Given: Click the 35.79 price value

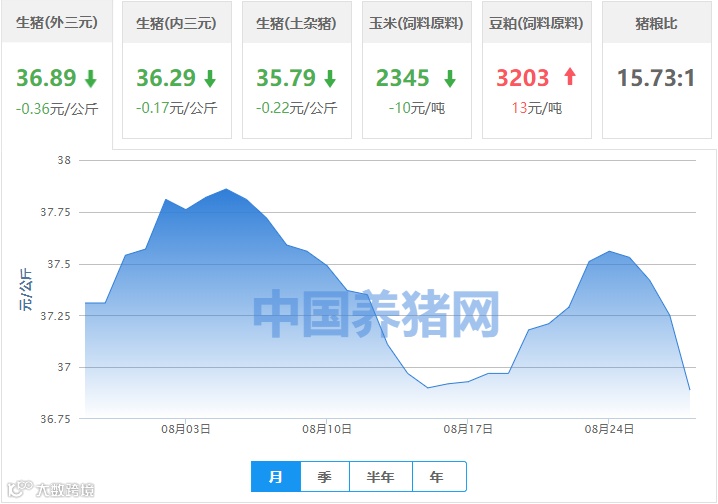Looking at the screenshot, I should tap(286, 78).
